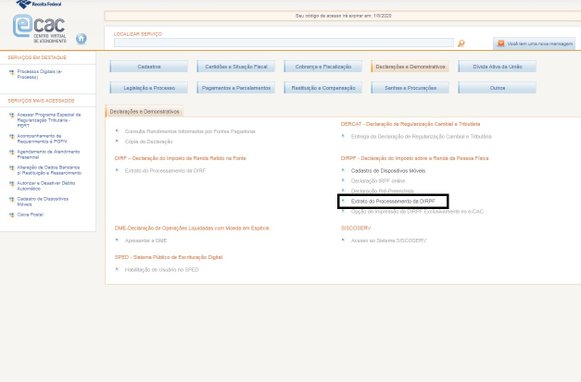The width and height of the screenshot is (581, 382).
Task: Open Extrato do Processamento da DIRF
Action: [165, 171]
